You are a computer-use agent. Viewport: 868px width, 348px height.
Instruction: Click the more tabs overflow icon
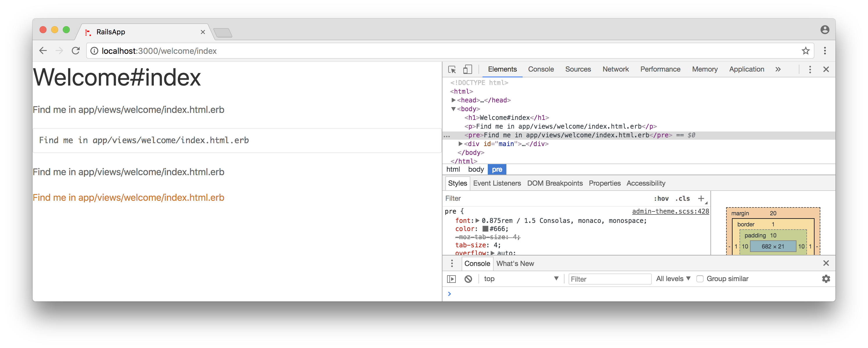pyautogui.click(x=778, y=69)
